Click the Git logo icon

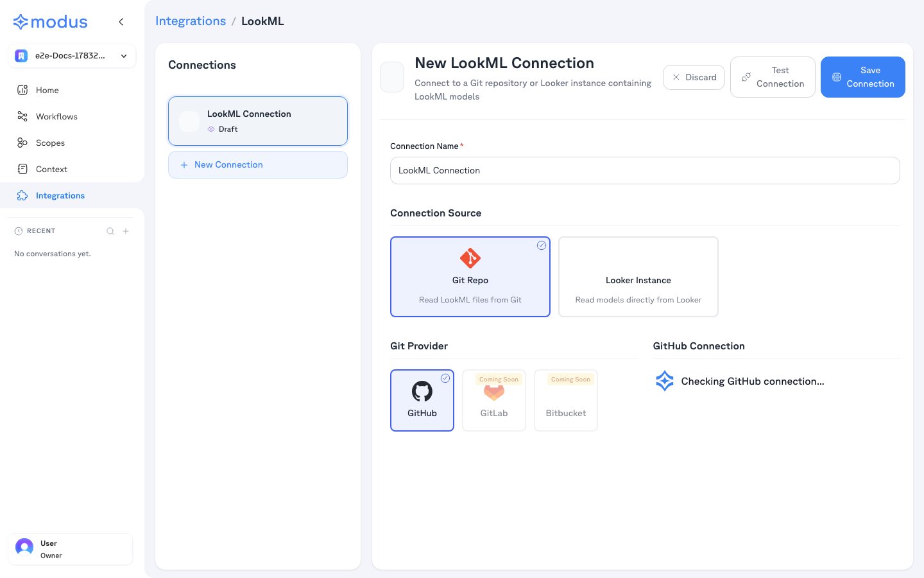pos(470,258)
